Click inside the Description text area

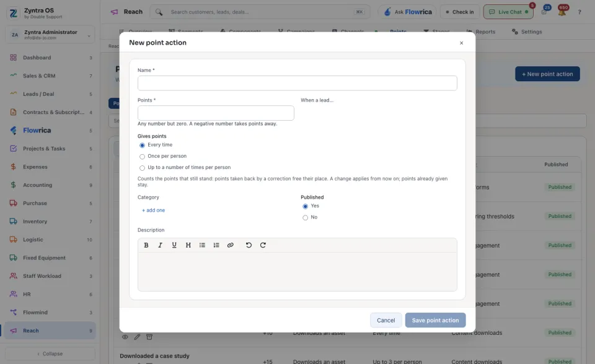coord(297,272)
